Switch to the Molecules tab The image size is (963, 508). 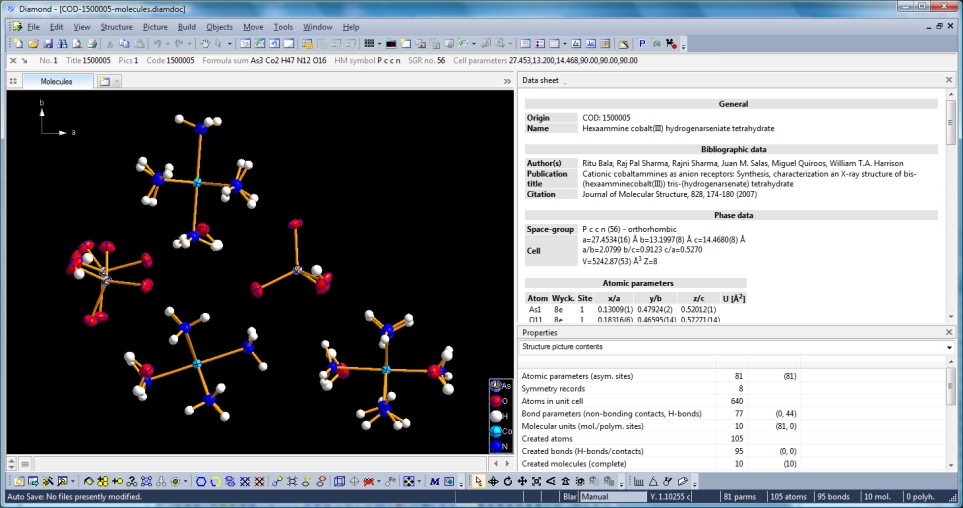(56, 81)
